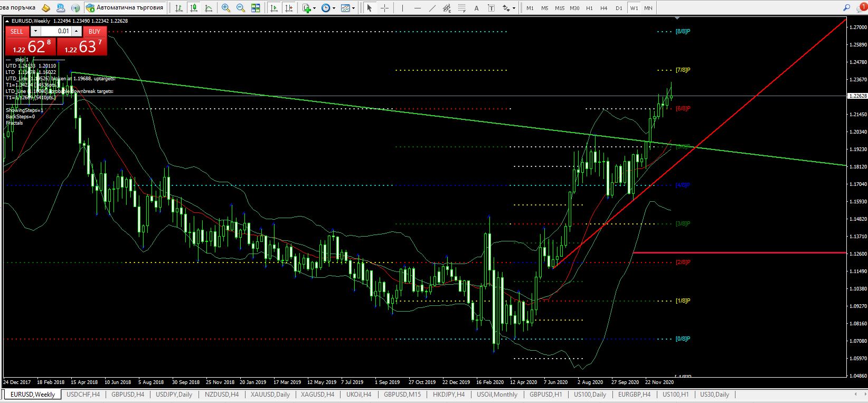Switch to M30 timeframe

pos(574,8)
